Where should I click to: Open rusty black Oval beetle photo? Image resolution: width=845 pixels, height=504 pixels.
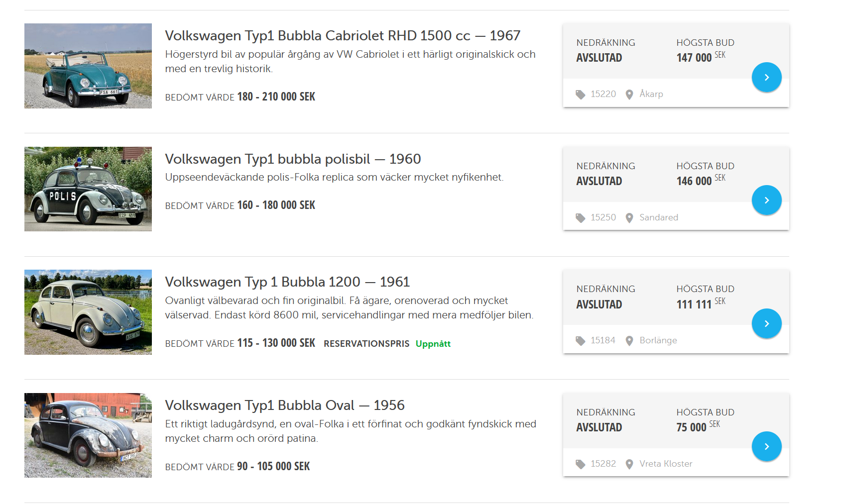tap(88, 435)
